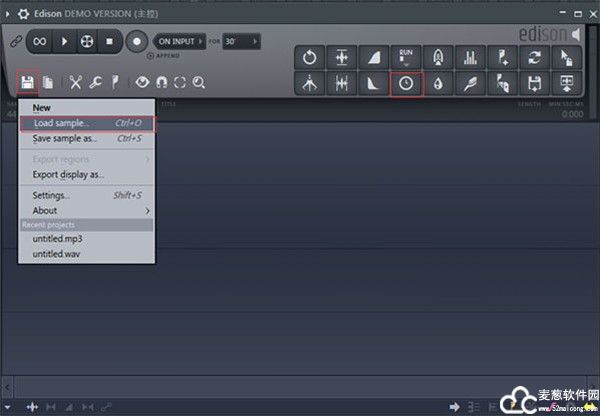Click the scrollbar left arrow
Viewport: 600px width, 416px height.
coord(7,387)
